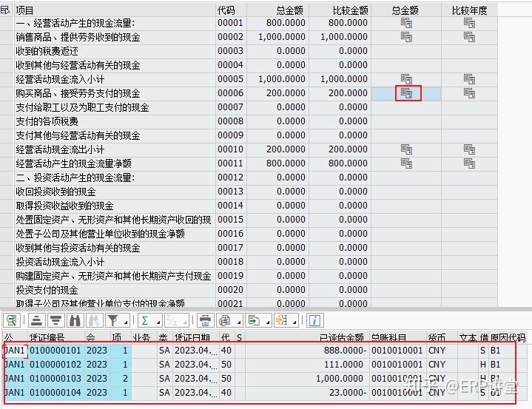Click total amount detail icon for row 00011
This screenshot has width=532, height=409.
point(407,163)
